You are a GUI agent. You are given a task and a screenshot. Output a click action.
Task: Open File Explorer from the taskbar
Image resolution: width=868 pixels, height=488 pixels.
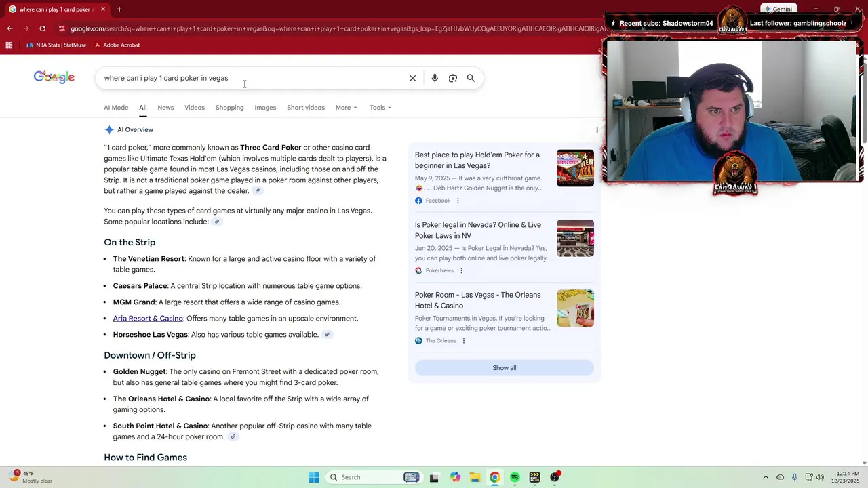click(475, 477)
